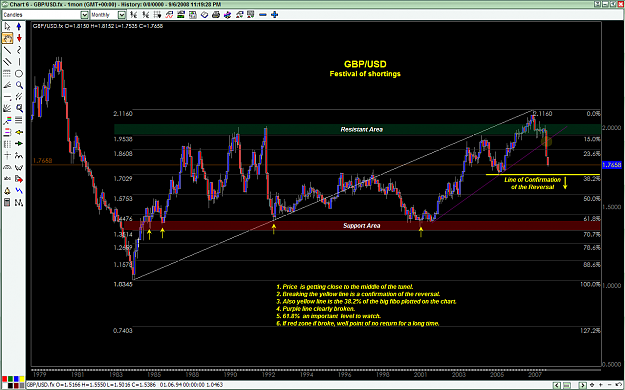The width and height of the screenshot is (625, 390).
Task: Click the bottom-right plus zoom icon
Action: pos(600,385)
